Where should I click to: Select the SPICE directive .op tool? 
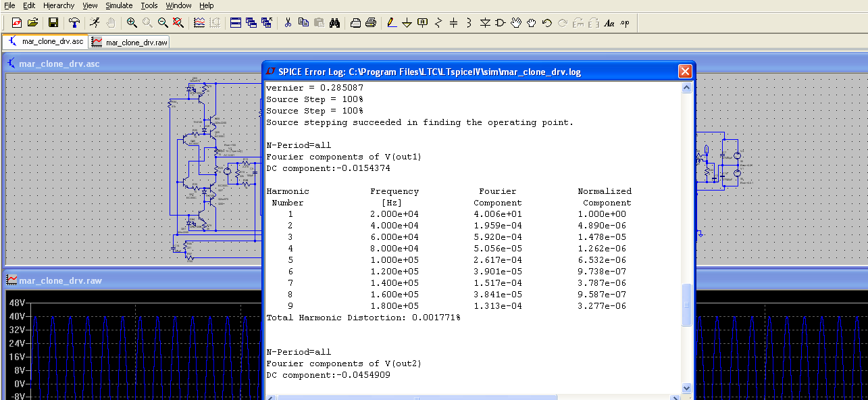tap(625, 22)
